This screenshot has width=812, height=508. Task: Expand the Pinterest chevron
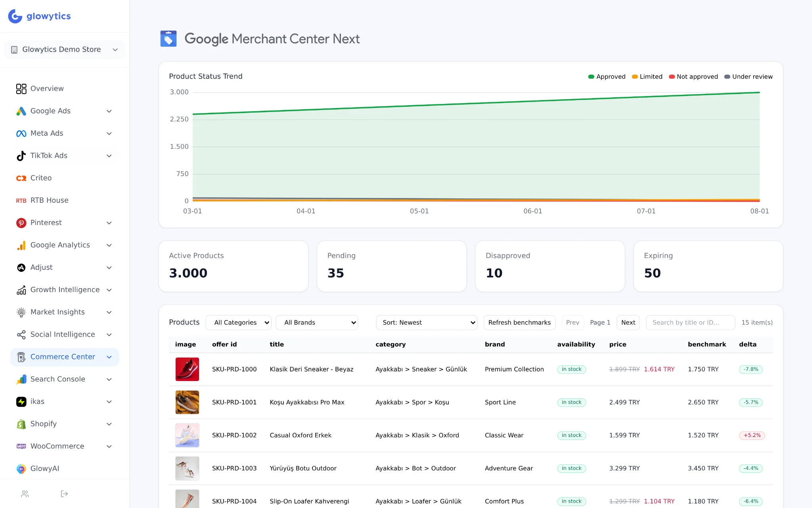click(109, 223)
